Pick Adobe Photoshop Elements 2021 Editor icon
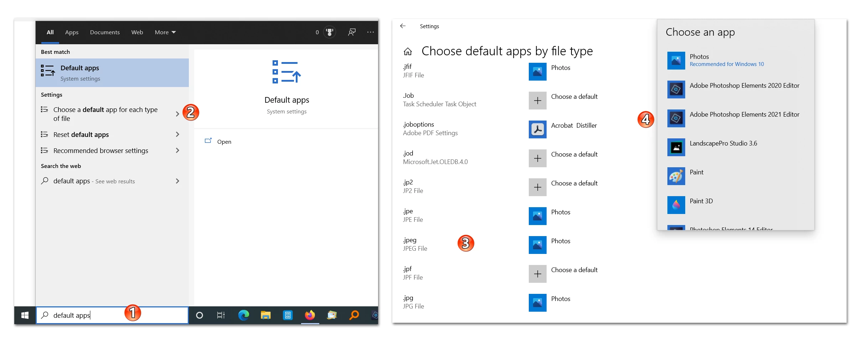868x342 pixels. pos(676,118)
